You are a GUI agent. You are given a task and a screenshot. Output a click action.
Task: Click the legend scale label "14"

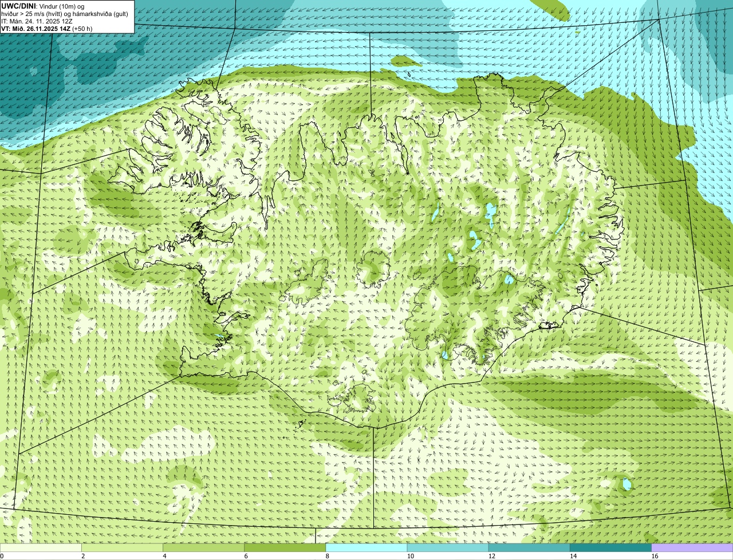(573, 556)
